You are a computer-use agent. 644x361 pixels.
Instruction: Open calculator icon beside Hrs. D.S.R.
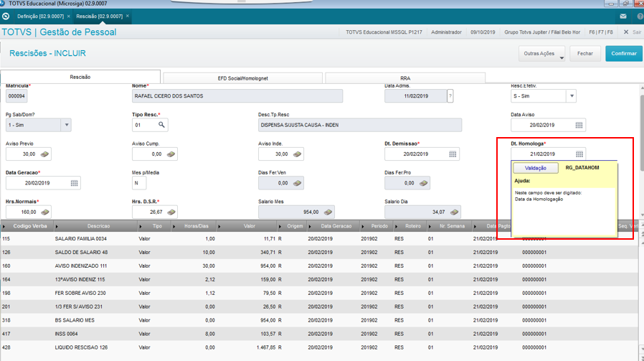pos(171,212)
